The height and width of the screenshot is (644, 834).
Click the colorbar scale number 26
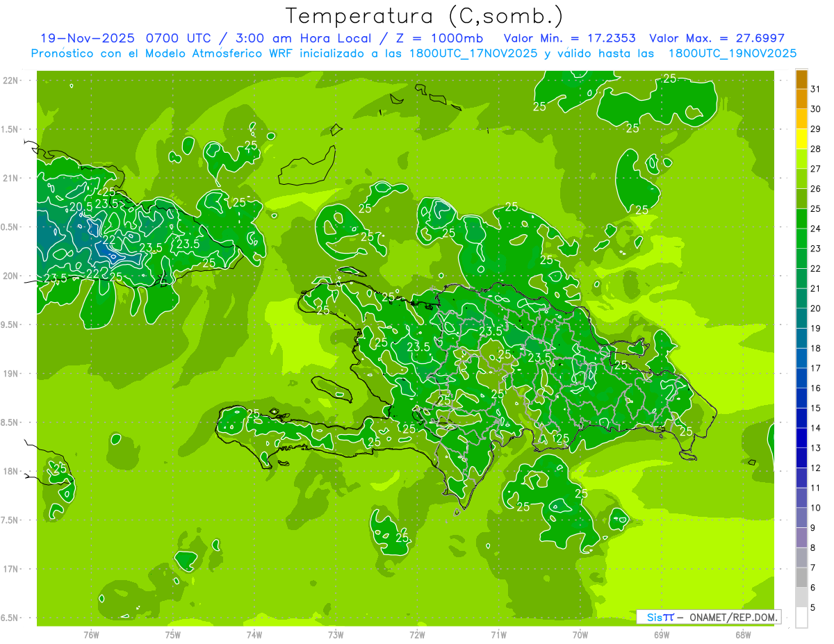pos(816,188)
